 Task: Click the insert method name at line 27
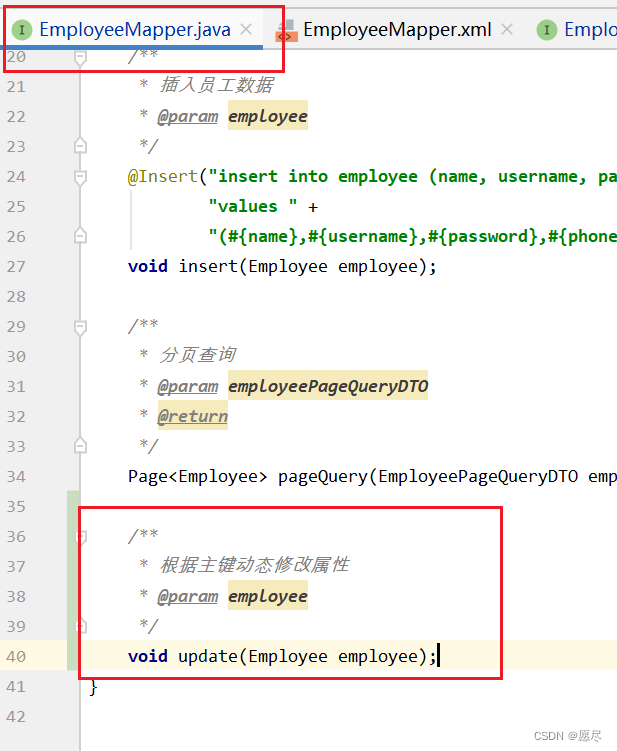208,266
